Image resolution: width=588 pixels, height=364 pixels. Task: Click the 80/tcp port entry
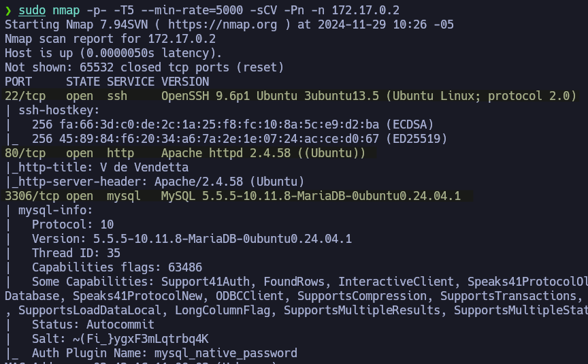(22, 153)
